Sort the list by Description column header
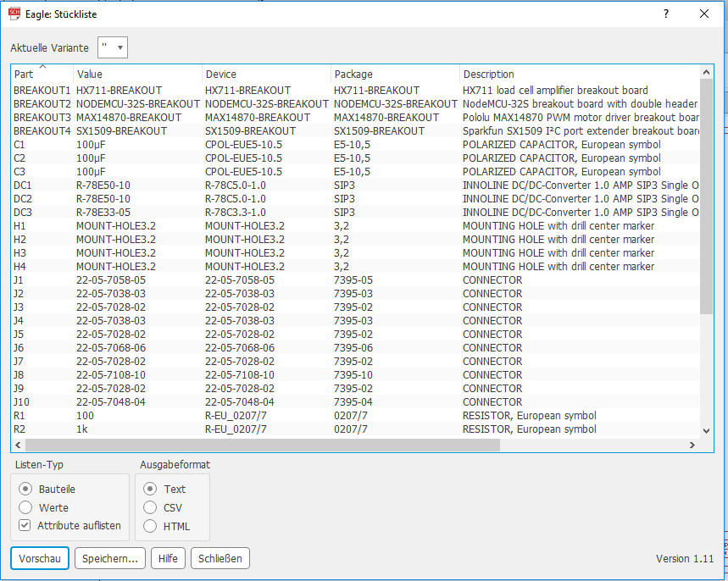This screenshot has width=728, height=581. (580, 74)
